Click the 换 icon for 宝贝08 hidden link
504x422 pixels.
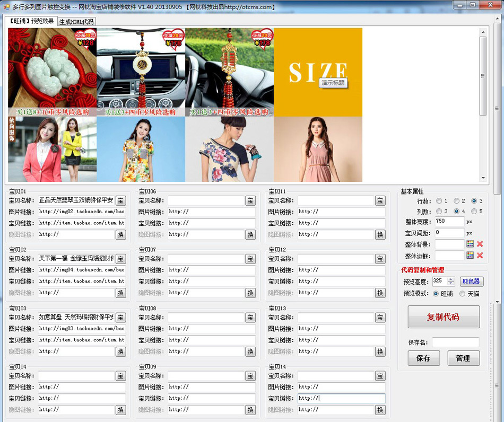(x=250, y=351)
